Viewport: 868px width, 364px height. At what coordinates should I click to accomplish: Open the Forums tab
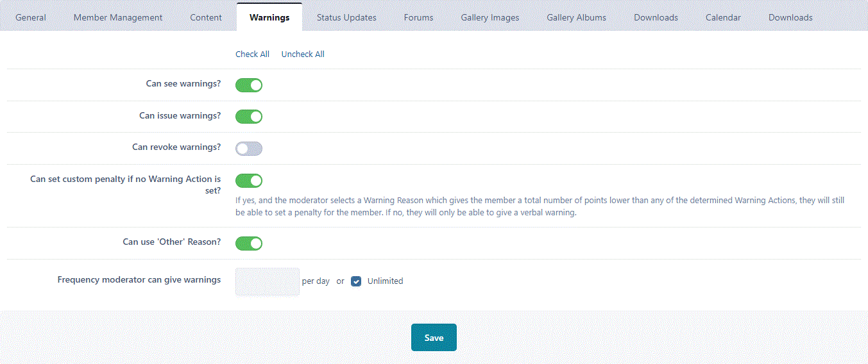[x=418, y=17]
